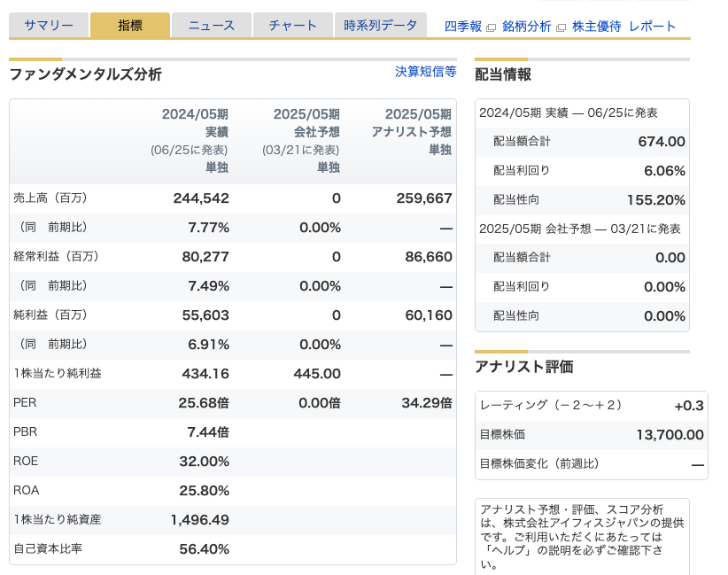This screenshot has width=728, height=575.
Task: Click the 目標株価 value 13,700.00
Action: coord(670,434)
